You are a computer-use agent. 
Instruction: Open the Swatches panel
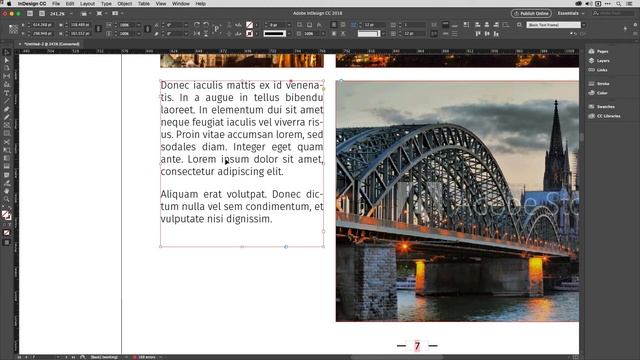coord(602,107)
